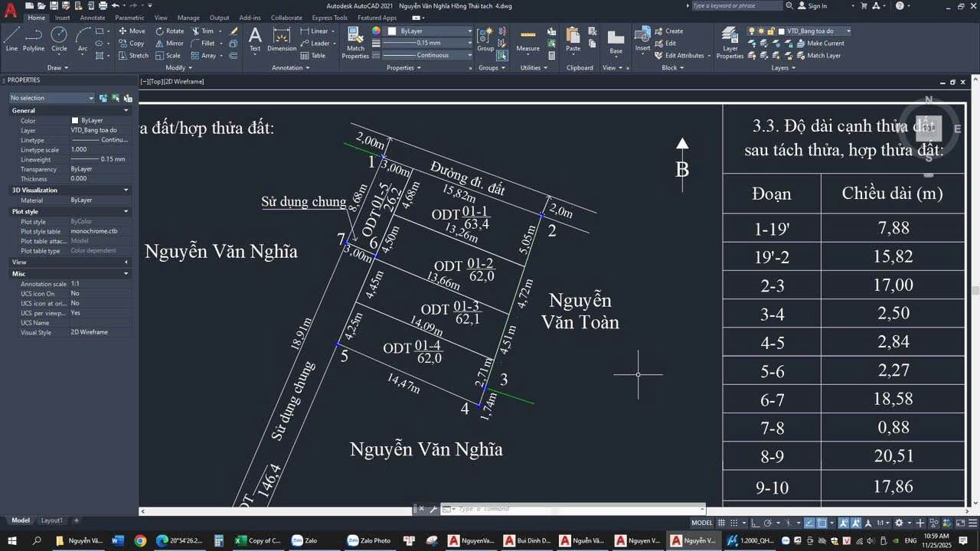This screenshot has height=551, width=980.
Task: Toggle grid display in status bar
Action: click(x=721, y=523)
